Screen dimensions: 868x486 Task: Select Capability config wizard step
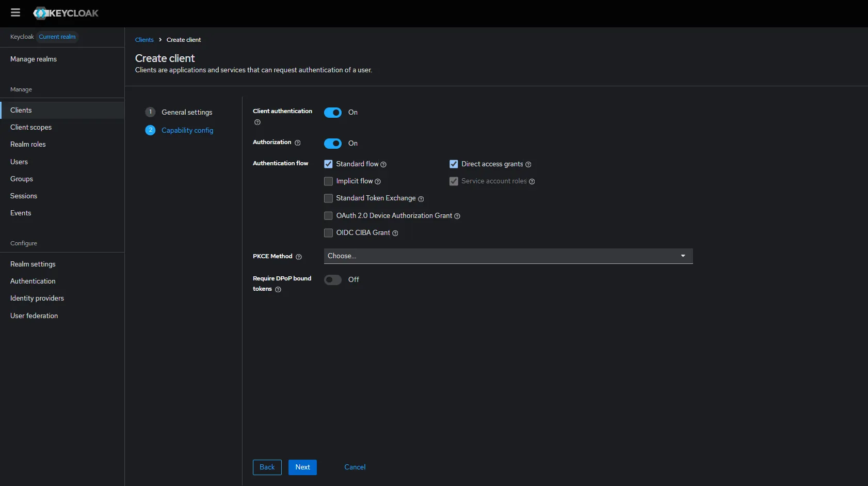tap(187, 130)
